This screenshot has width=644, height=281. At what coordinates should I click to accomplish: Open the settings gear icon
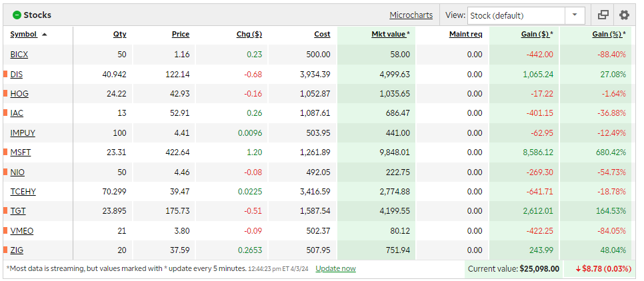pyautogui.click(x=624, y=15)
